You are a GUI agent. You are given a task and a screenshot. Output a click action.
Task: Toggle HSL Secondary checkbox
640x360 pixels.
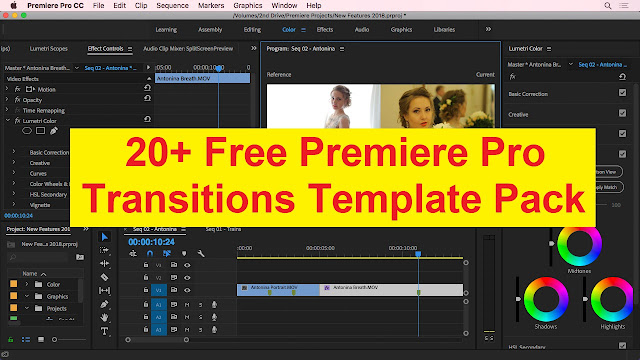coord(622,346)
